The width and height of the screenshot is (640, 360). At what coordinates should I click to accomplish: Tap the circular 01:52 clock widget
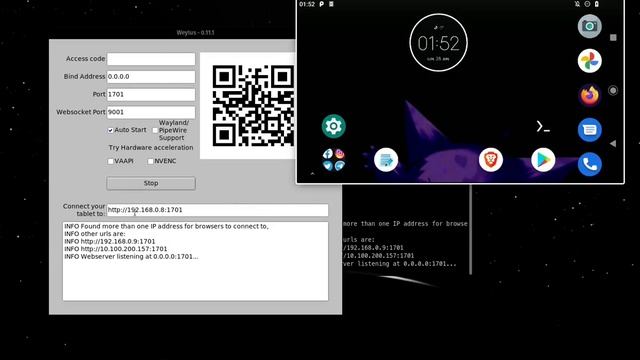click(x=438, y=42)
